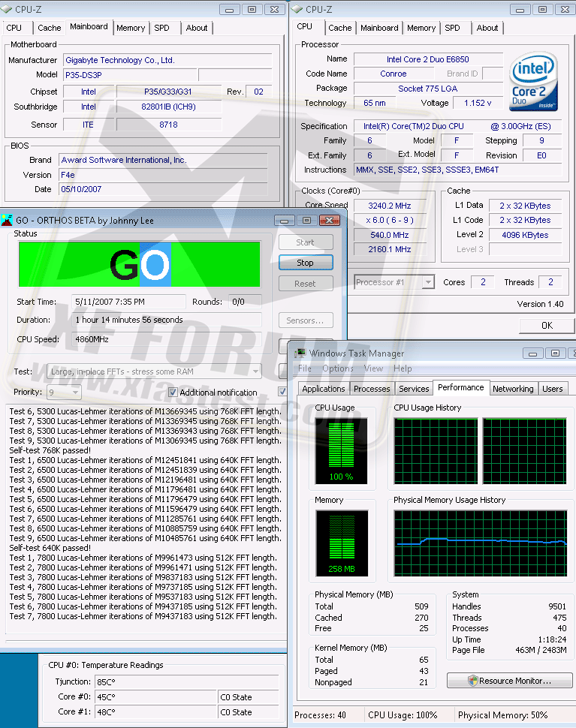Screen dimensions: 576x728
Task: Click the Core #1 48C temperature field
Action: 156,712
